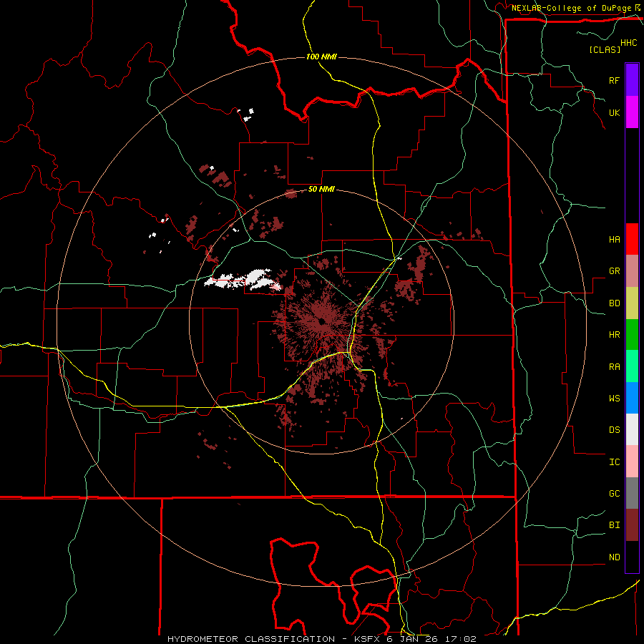Click the GR pinkish-brown legend swatch

[632, 271]
